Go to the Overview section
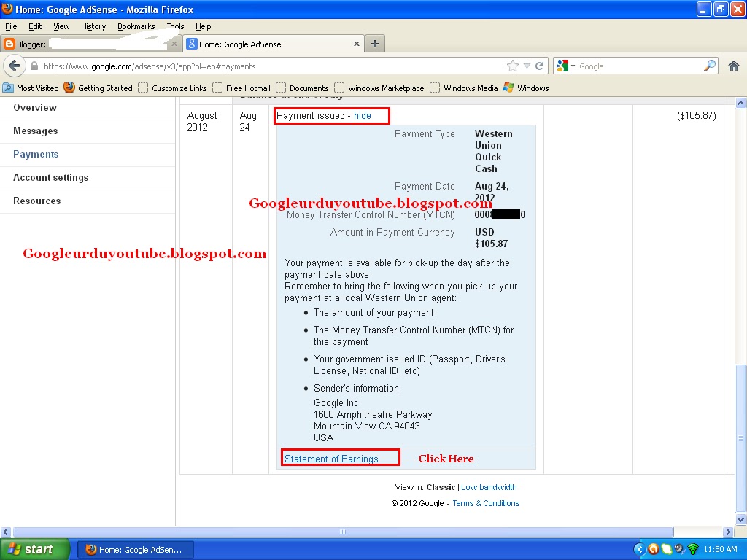This screenshot has width=747, height=560. (x=35, y=108)
